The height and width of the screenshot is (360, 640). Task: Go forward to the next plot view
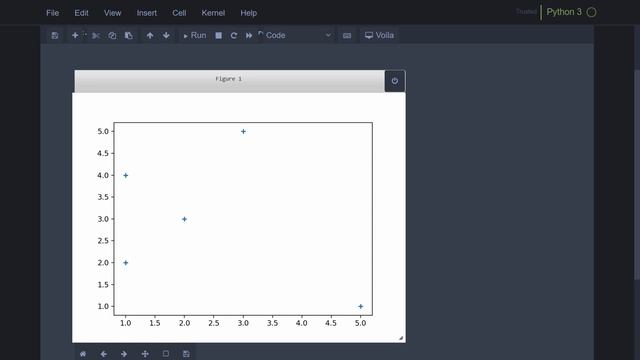124,354
